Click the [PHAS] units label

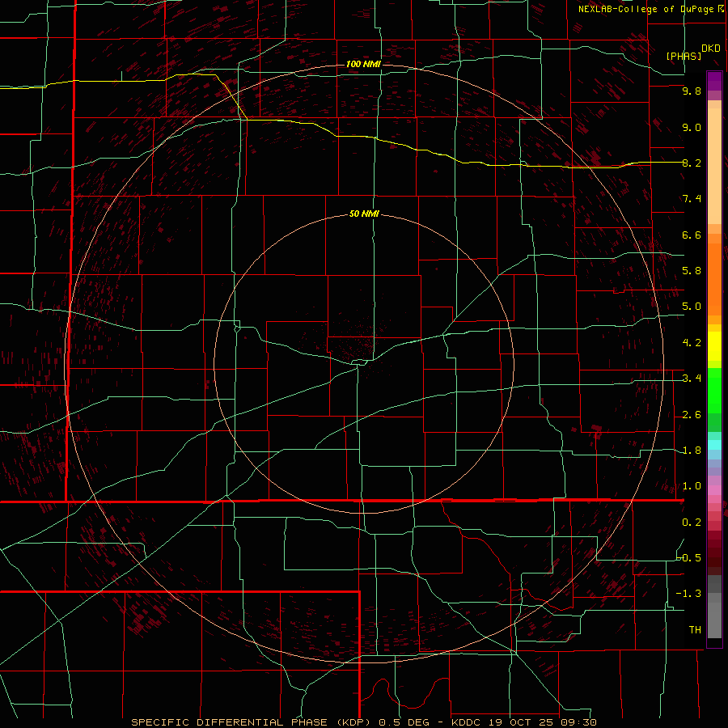(x=684, y=56)
